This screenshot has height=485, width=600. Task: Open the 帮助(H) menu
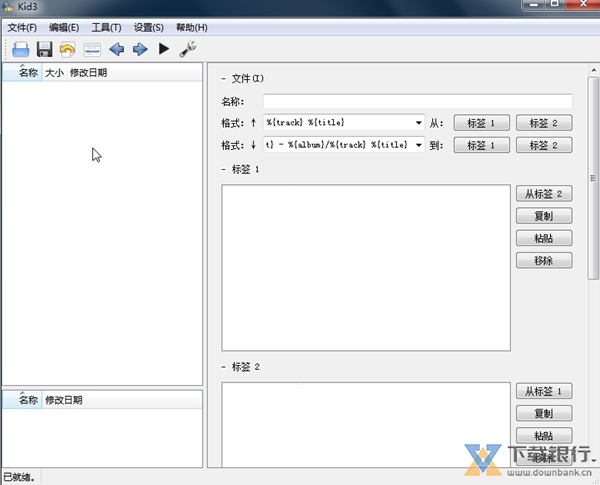(192, 28)
